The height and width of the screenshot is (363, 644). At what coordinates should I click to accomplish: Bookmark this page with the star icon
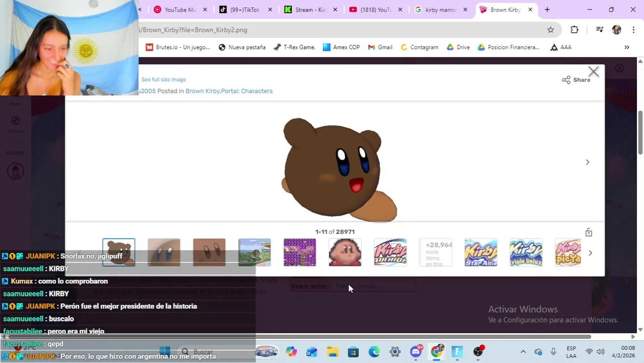coord(551,30)
